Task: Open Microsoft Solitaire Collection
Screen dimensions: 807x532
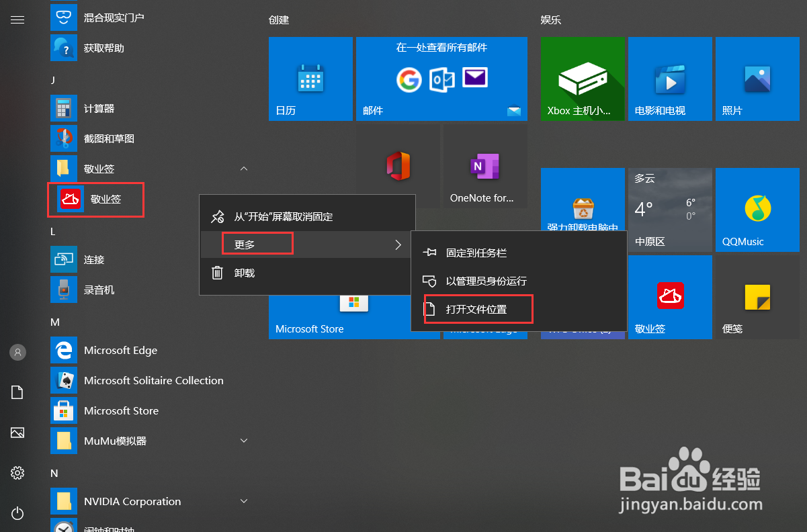Action: click(151, 380)
